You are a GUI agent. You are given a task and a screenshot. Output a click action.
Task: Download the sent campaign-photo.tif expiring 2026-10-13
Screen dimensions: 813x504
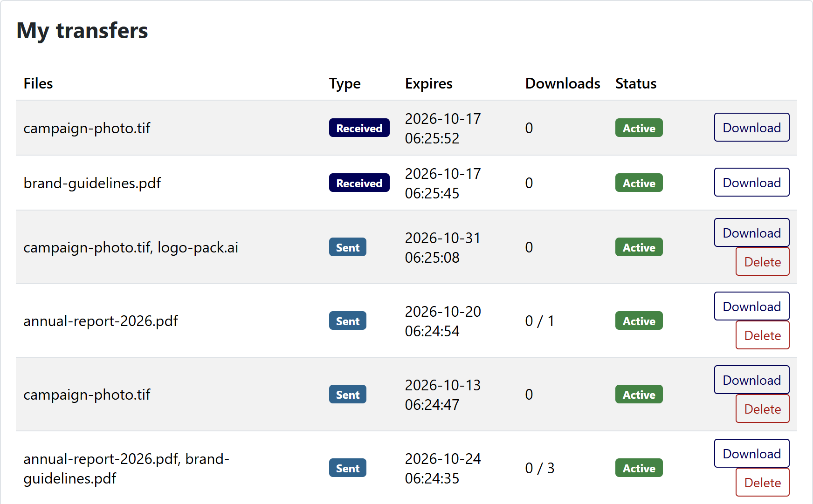tap(751, 380)
